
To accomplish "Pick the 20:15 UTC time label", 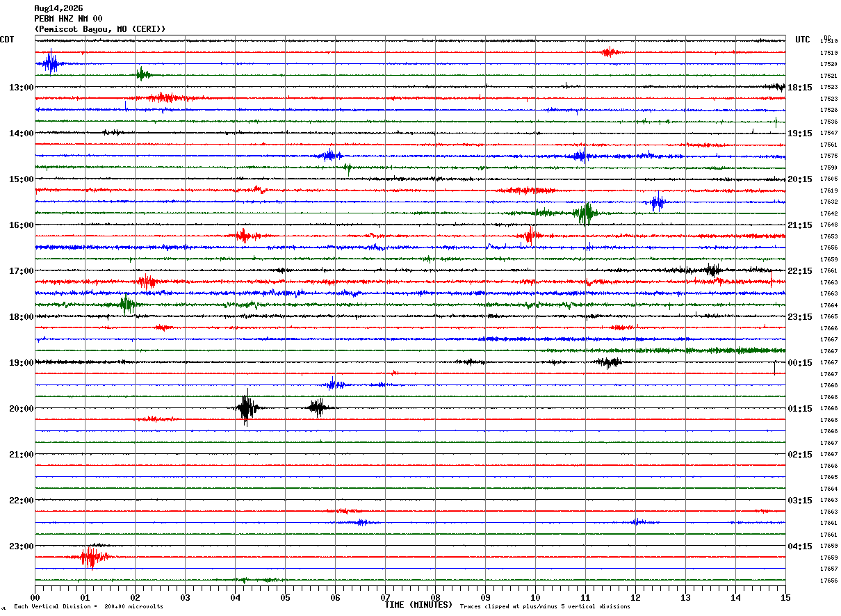I will point(800,179).
